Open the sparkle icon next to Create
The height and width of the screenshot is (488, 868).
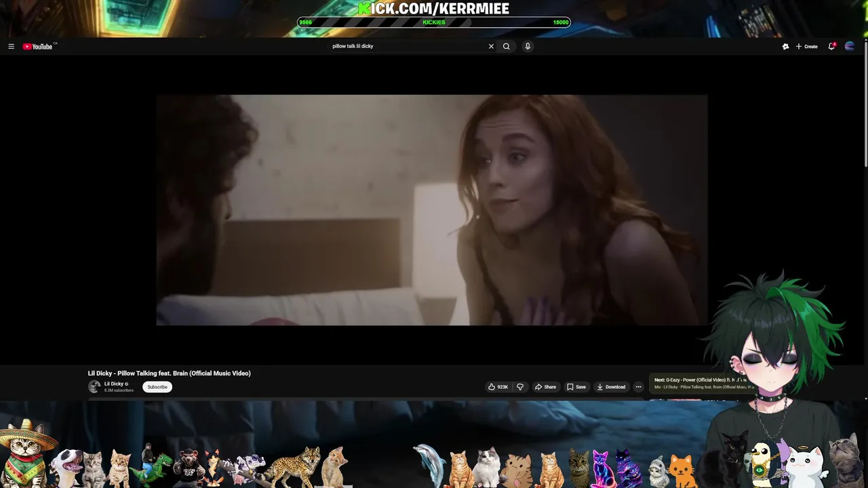785,47
